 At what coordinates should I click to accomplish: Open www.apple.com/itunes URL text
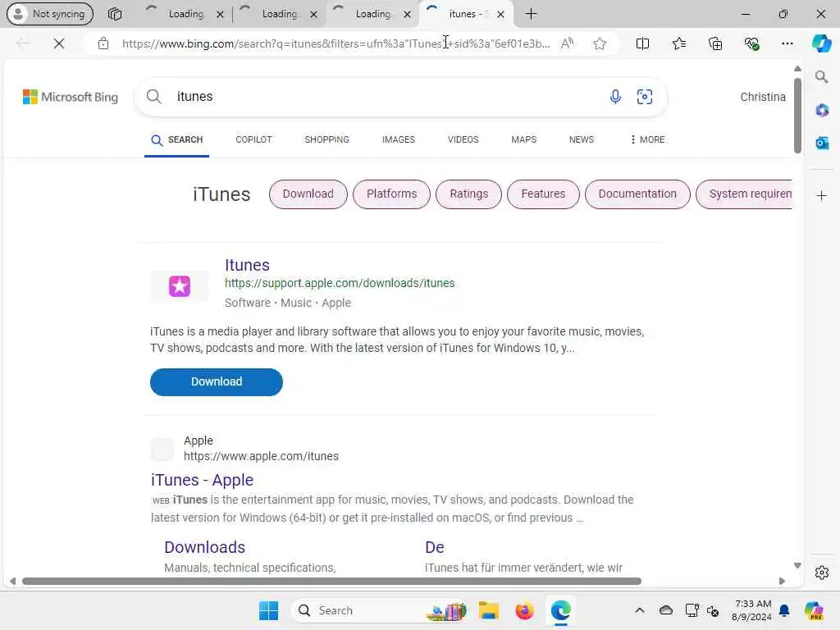(x=261, y=456)
